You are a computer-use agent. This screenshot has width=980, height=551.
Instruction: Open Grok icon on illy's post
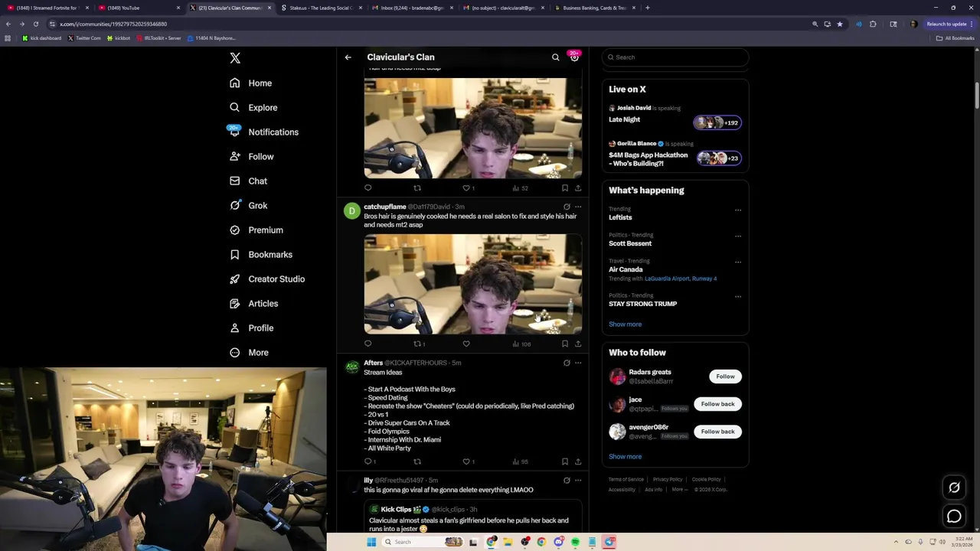(x=567, y=480)
